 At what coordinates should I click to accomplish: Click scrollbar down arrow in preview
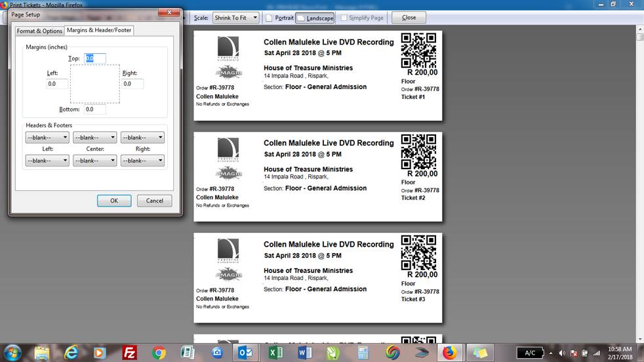coord(640,340)
